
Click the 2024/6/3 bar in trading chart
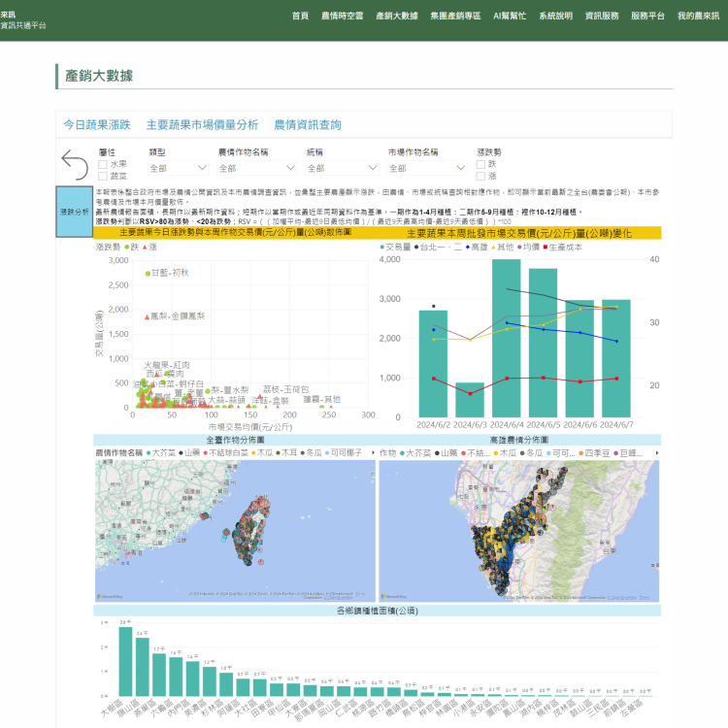point(469,399)
